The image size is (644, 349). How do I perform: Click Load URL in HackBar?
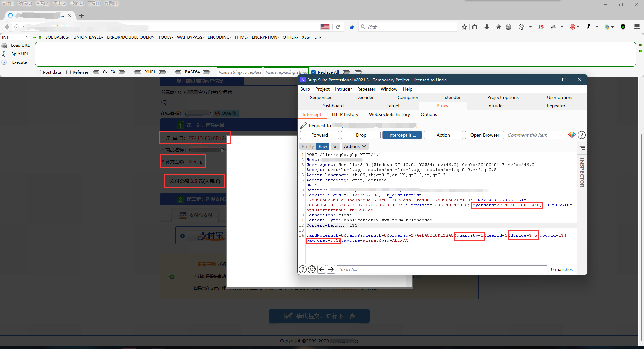pyautogui.click(x=20, y=45)
